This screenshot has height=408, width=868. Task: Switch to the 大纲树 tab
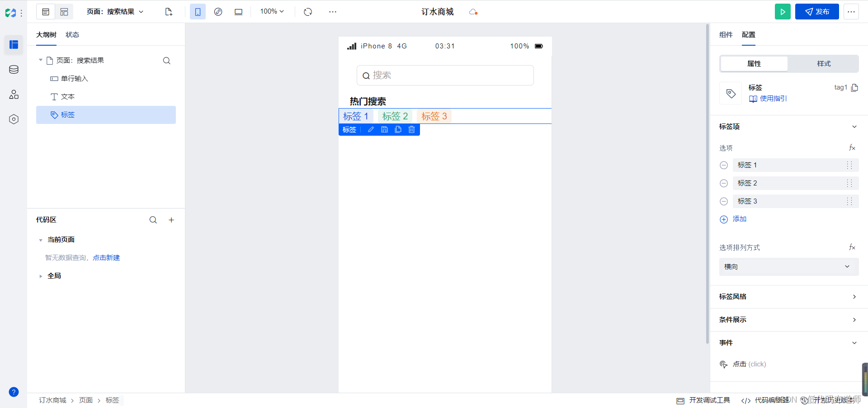pyautogui.click(x=46, y=35)
